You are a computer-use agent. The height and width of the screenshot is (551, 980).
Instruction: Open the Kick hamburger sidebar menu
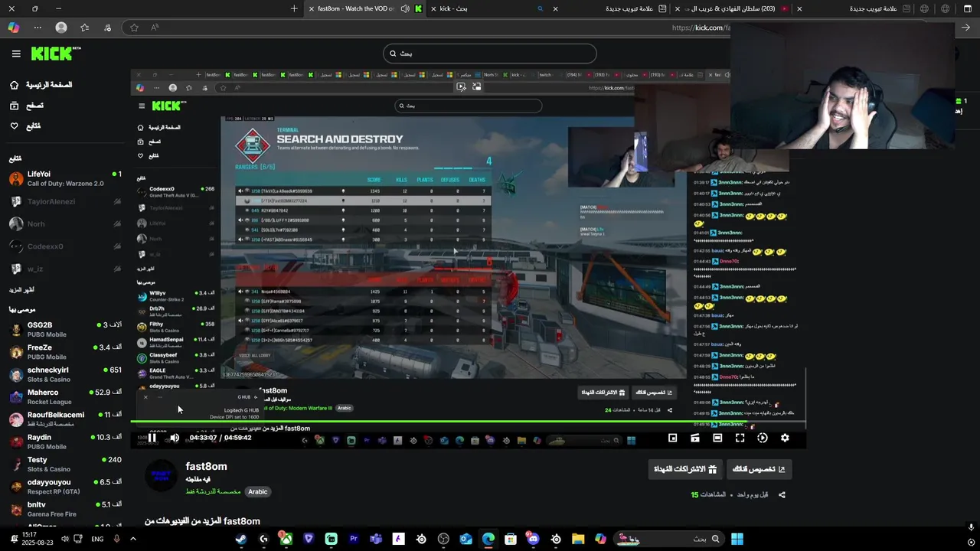pyautogui.click(x=16, y=54)
